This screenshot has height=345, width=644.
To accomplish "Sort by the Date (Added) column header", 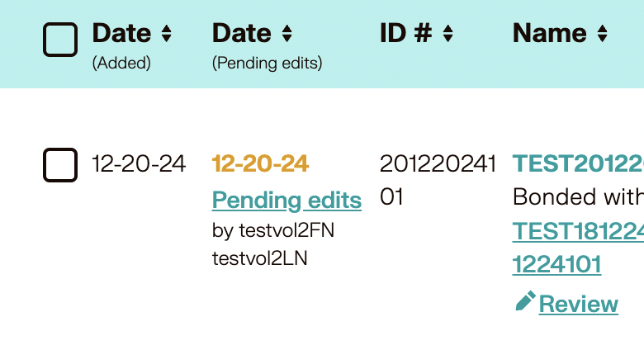I will [x=121, y=33].
